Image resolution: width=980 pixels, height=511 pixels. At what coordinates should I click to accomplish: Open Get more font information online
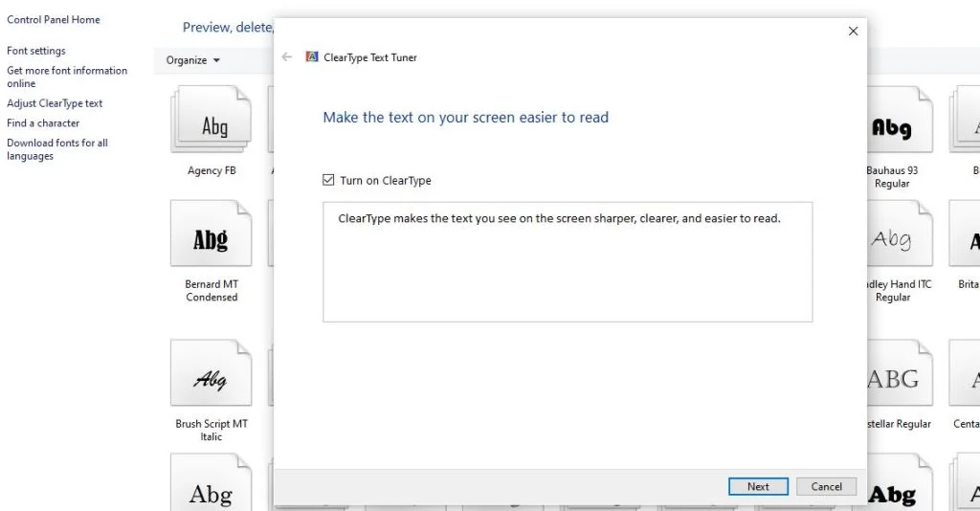click(67, 77)
